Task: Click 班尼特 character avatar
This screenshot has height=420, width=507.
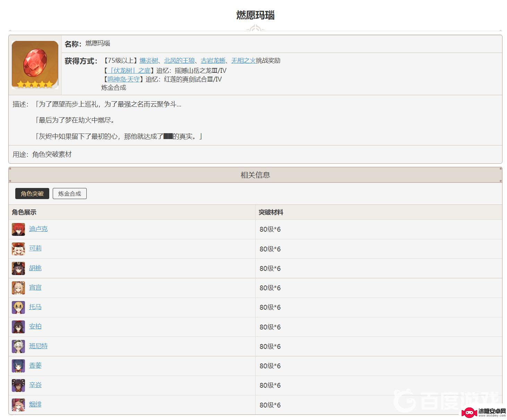Action: 18,346
